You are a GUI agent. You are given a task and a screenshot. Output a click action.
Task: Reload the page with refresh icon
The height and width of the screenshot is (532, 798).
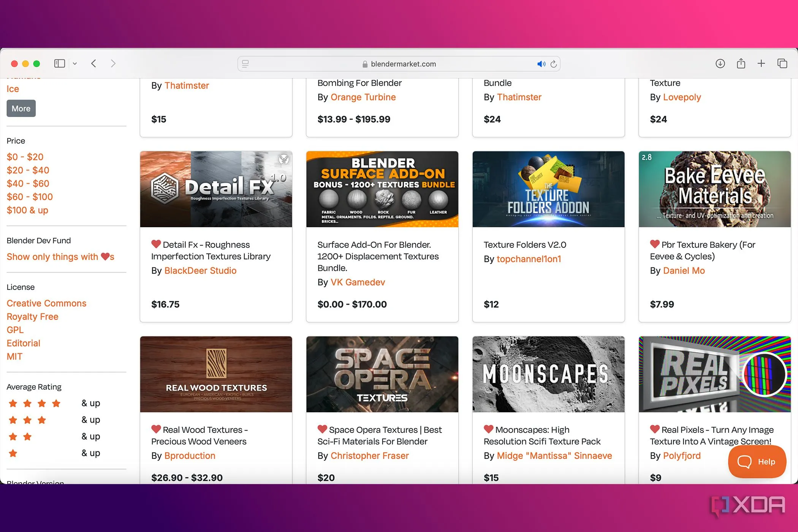tap(554, 64)
